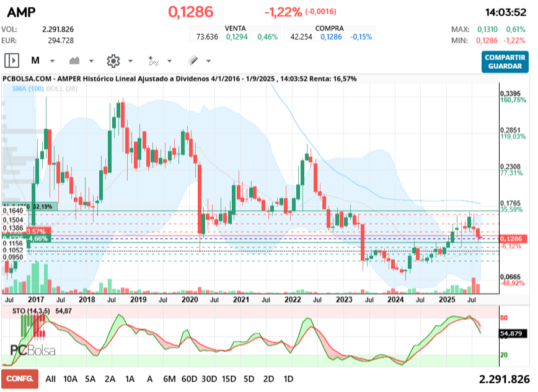Click the area chart type icon
The image size is (538, 392).
pos(74,61)
